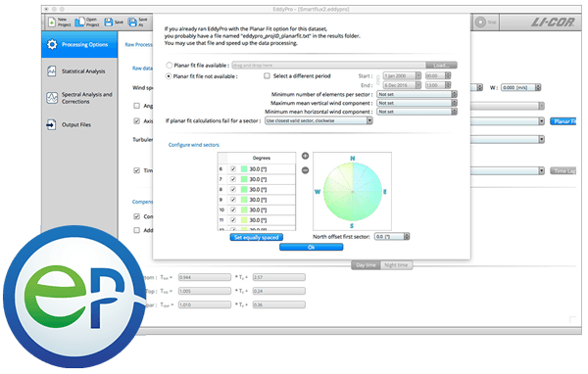The width and height of the screenshot is (588, 374).
Task: Click the Time Lag button behind dialog
Action: point(563,171)
